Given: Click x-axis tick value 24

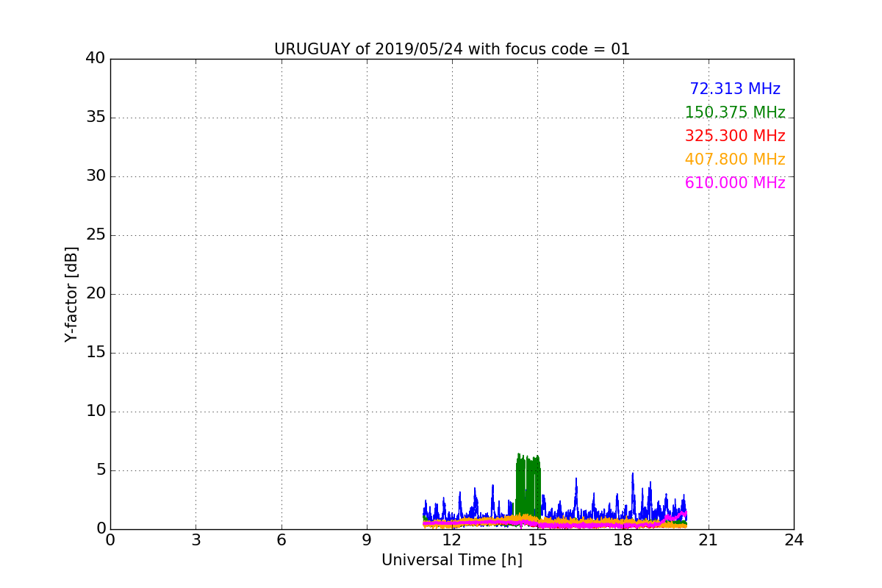Looking at the screenshot, I should [x=794, y=540].
